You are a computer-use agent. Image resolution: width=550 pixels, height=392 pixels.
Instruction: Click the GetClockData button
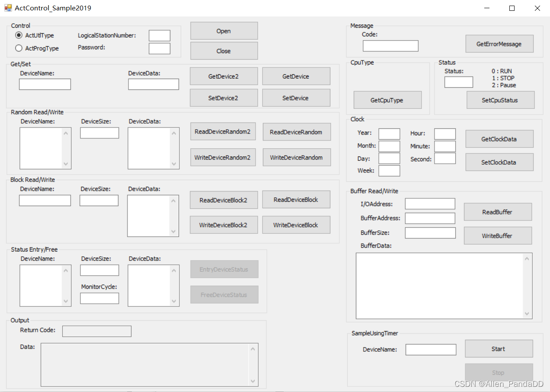pyautogui.click(x=499, y=139)
